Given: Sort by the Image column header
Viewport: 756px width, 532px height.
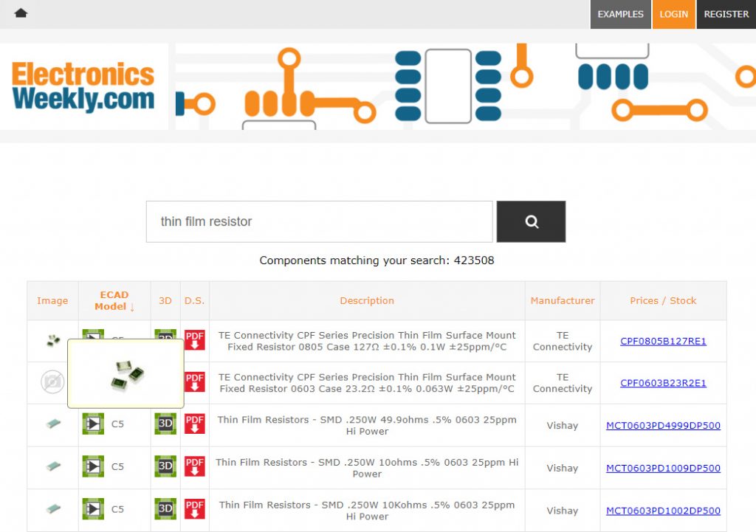Looking at the screenshot, I should (x=52, y=301).
